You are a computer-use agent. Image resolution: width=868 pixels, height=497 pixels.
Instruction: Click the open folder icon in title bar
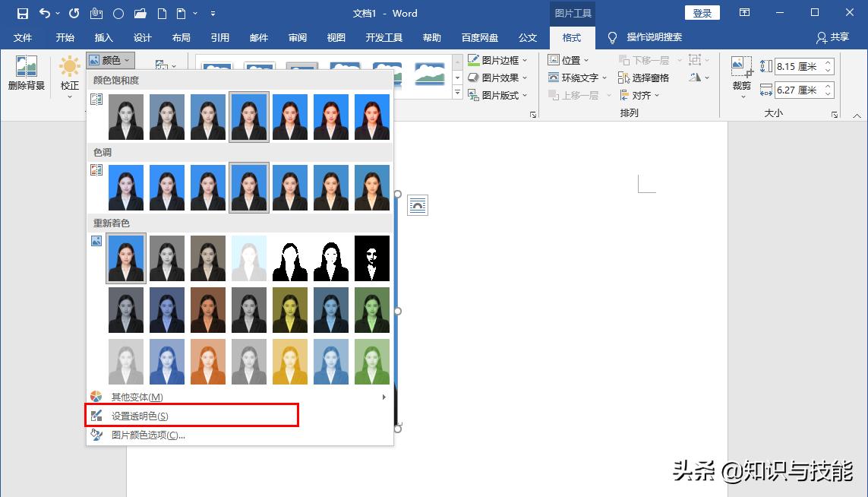click(140, 13)
